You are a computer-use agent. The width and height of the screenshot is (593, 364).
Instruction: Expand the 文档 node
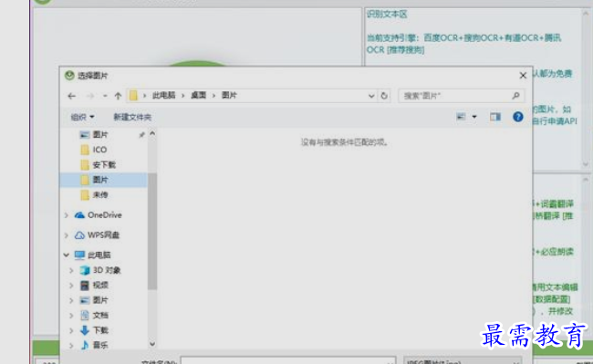[x=71, y=316]
